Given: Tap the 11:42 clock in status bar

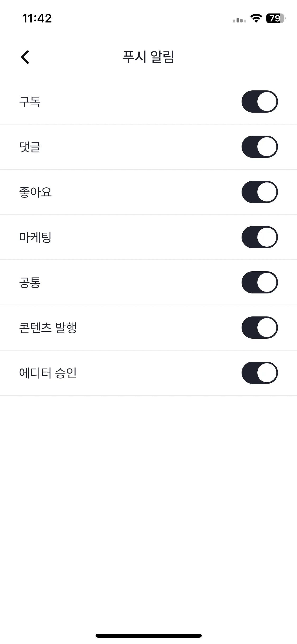Looking at the screenshot, I should click(x=37, y=19).
